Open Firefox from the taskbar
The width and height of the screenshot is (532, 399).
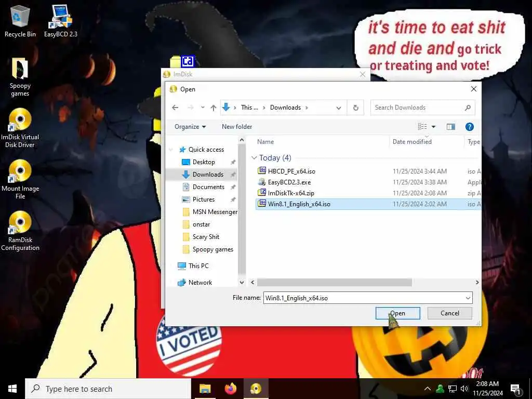coord(231,389)
